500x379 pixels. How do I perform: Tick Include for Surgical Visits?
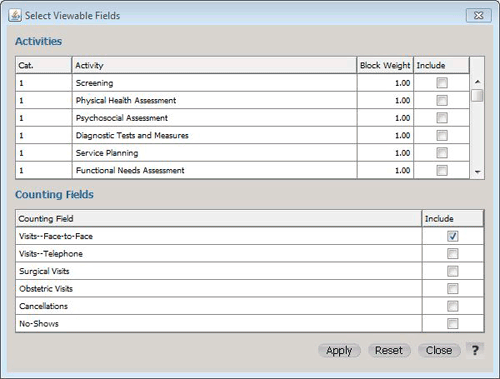pyautogui.click(x=453, y=271)
